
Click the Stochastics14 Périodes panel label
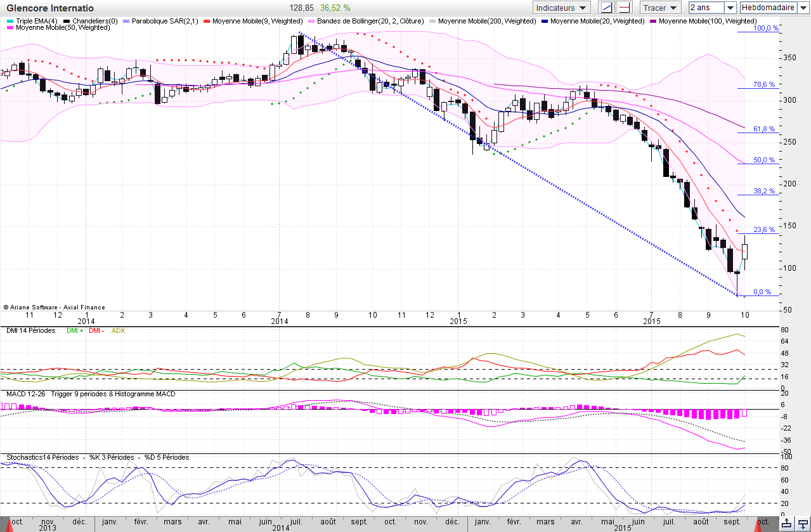(x=41, y=457)
